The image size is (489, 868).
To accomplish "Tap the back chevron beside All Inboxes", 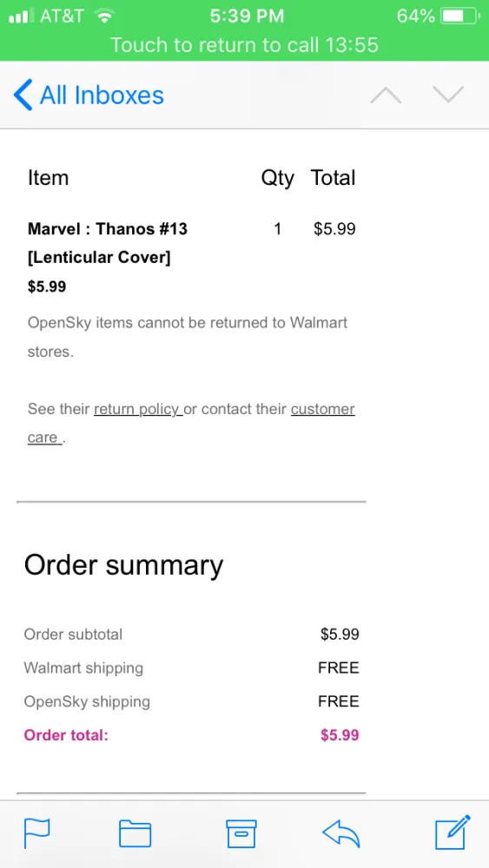I will (x=23, y=95).
